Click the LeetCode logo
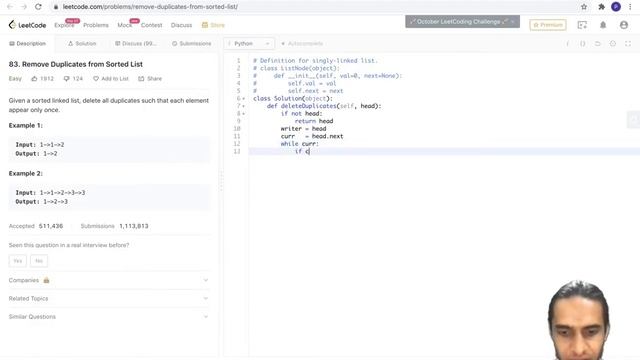 (27, 25)
